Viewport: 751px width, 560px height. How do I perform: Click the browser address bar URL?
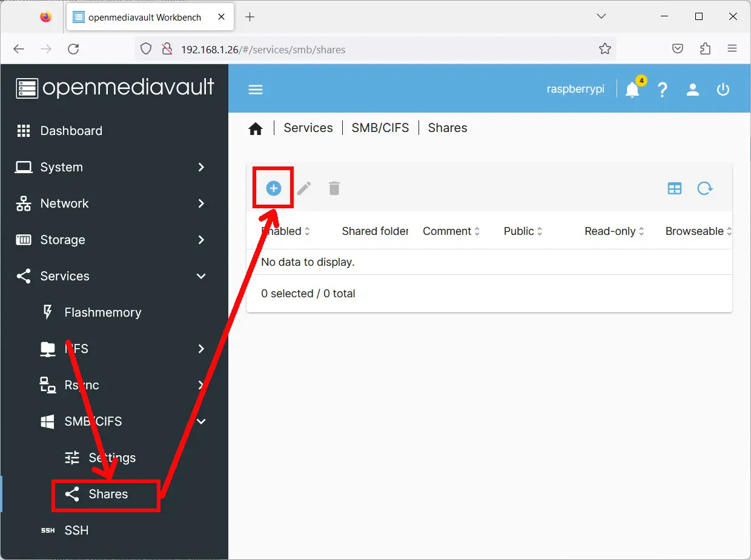tap(263, 50)
